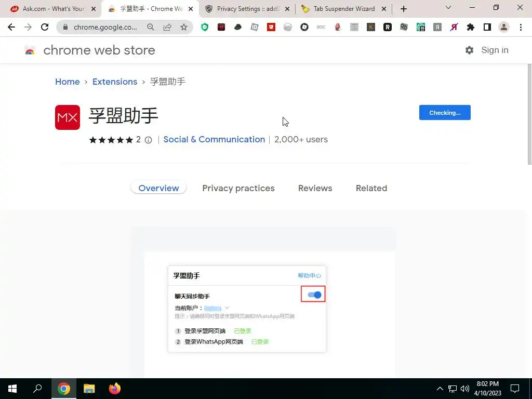Launch Firefox from taskbar
This screenshot has height=399, width=532.
115,389
